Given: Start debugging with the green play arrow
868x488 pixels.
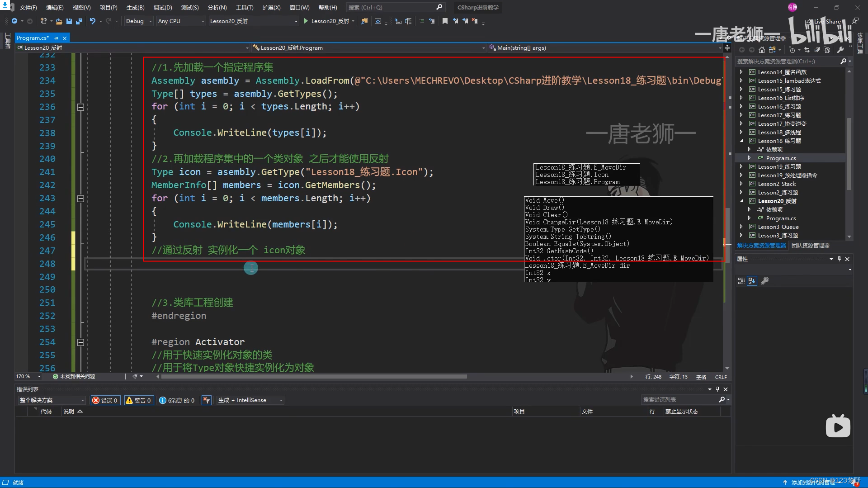Looking at the screenshot, I should [x=306, y=21].
